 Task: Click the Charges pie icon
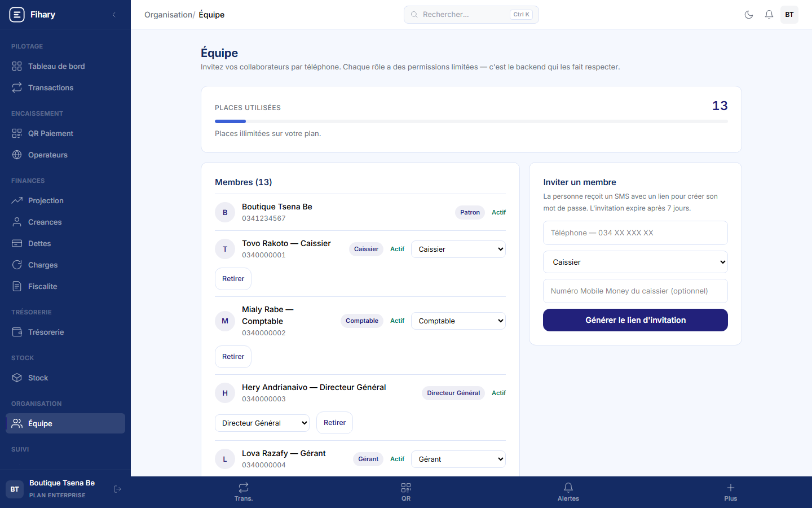tap(17, 265)
